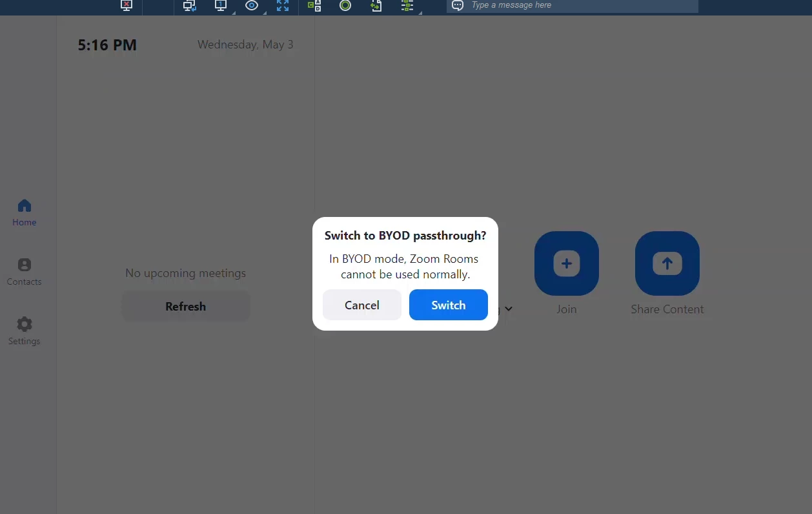
Task: Click the 'No upcoming meetings' text
Action: tap(186, 273)
